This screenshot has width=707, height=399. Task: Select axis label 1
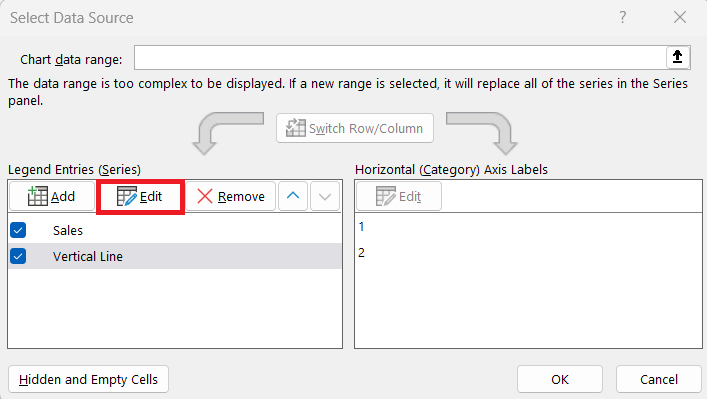[x=362, y=227]
